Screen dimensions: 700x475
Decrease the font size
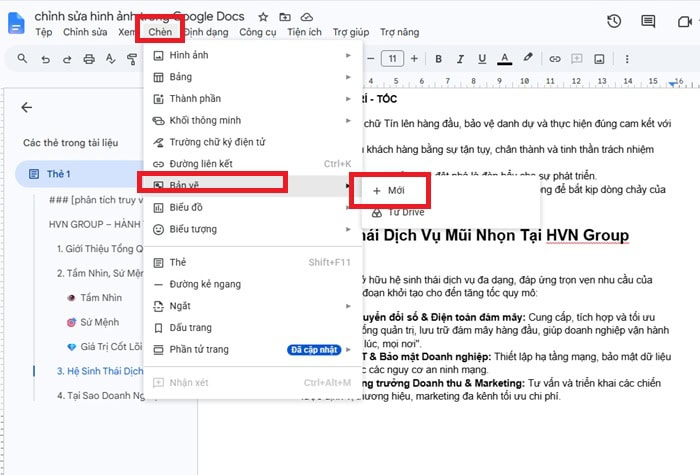[371, 58]
